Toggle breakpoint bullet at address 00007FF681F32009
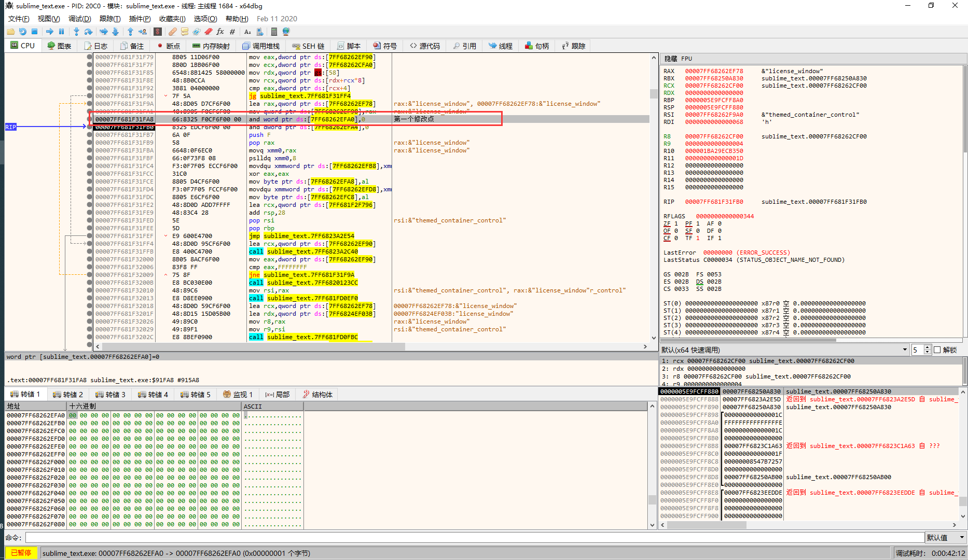968x560 pixels. (90, 275)
